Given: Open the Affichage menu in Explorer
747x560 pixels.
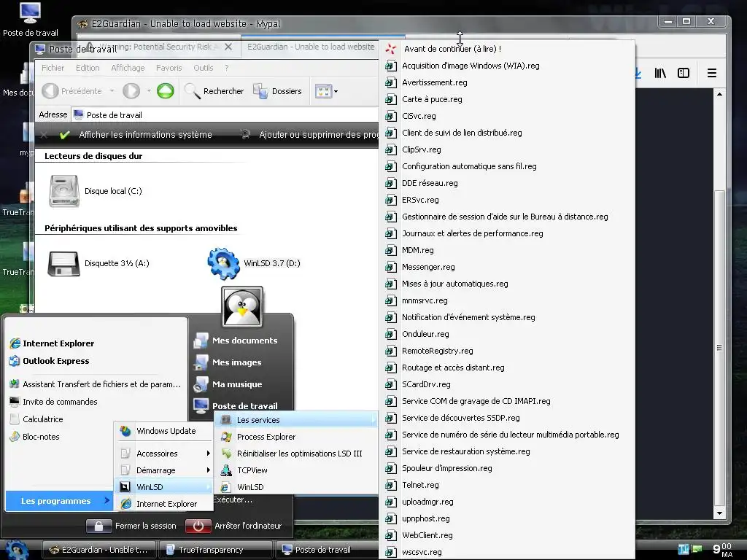Looking at the screenshot, I should [128, 68].
